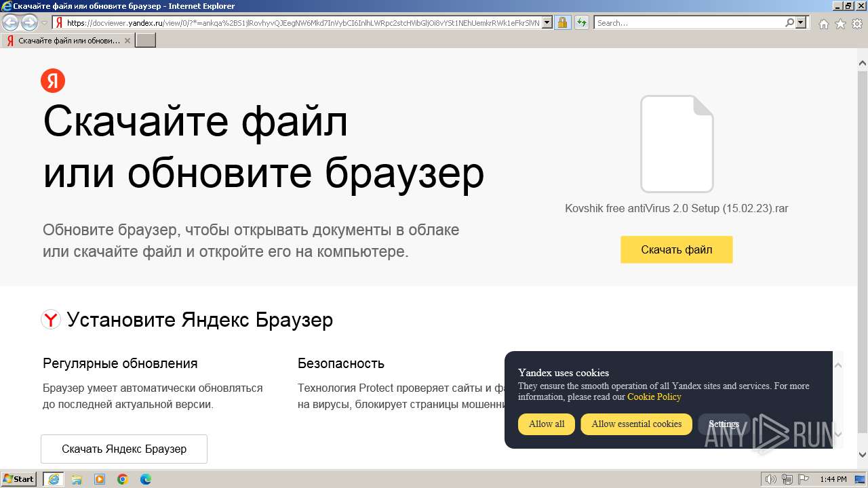Click the Show desktop button at taskbar end
This screenshot has width=868, height=488.
click(x=861, y=479)
